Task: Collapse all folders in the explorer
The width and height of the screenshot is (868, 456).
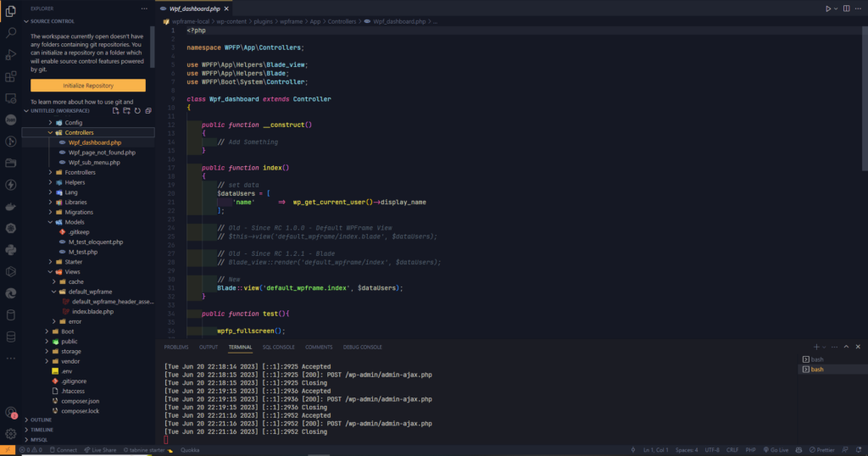Action: tap(148, 111)
